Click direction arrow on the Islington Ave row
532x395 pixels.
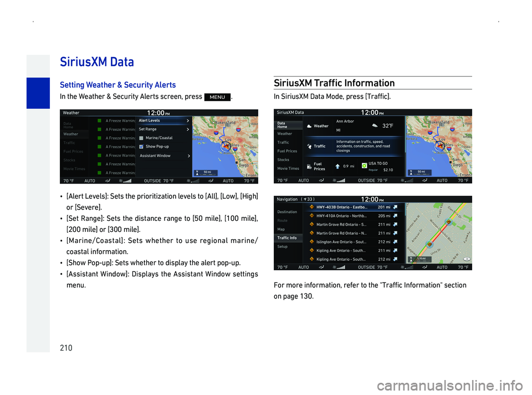click(395, 242)
